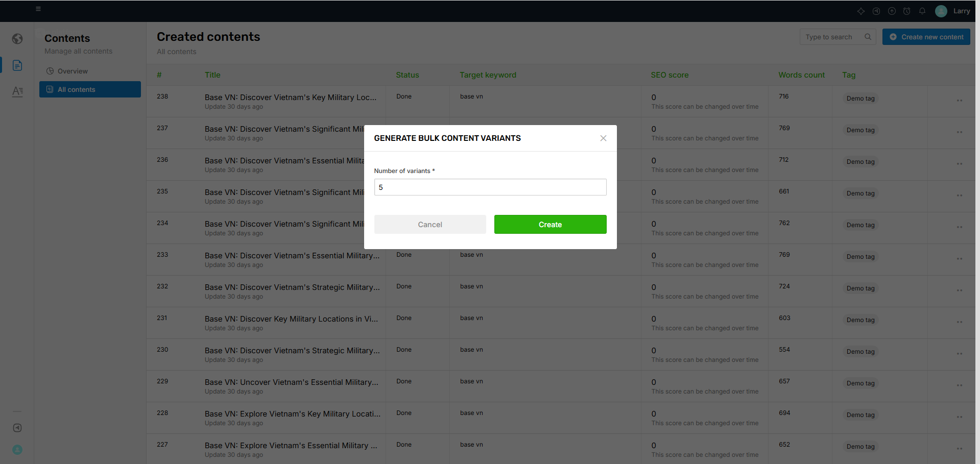Open row 238 more options menu
The image size is (980, 464).
[x=959, y=101]
